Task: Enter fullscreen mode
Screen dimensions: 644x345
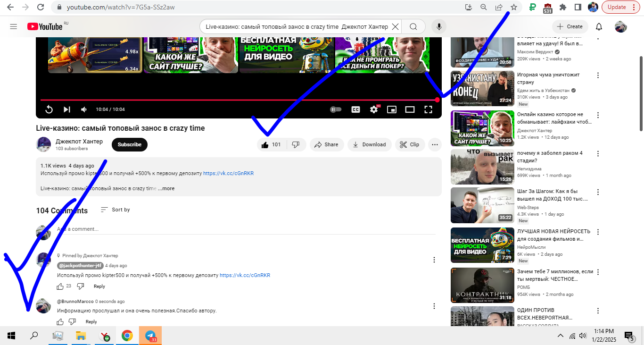Action: click(428, 109)
